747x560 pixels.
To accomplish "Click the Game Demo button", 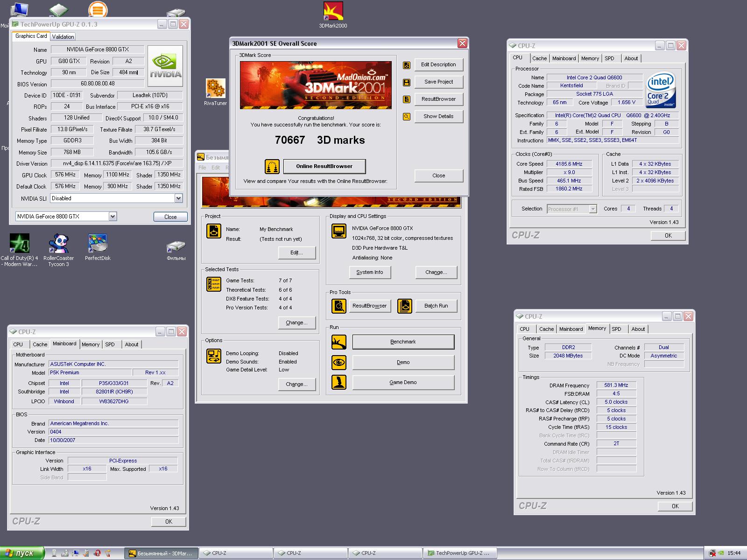I will tap(403, 383).
